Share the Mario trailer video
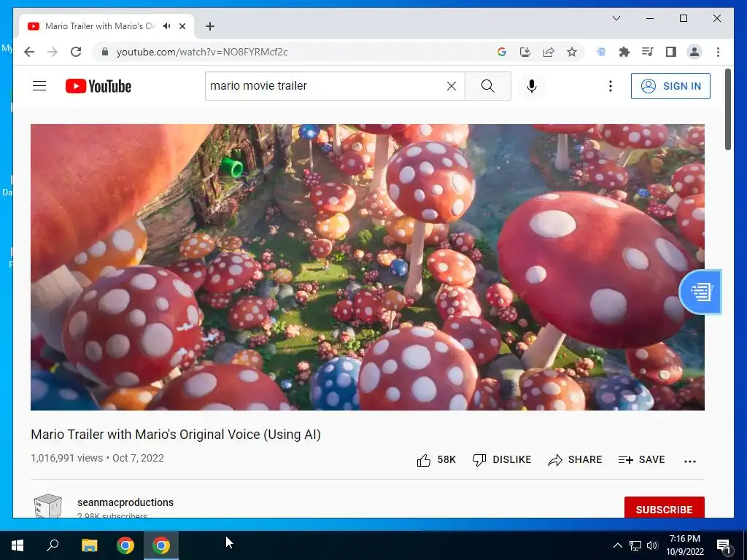Screen dimensions: 747x560 pyautogui.click(x=575, y=459)
